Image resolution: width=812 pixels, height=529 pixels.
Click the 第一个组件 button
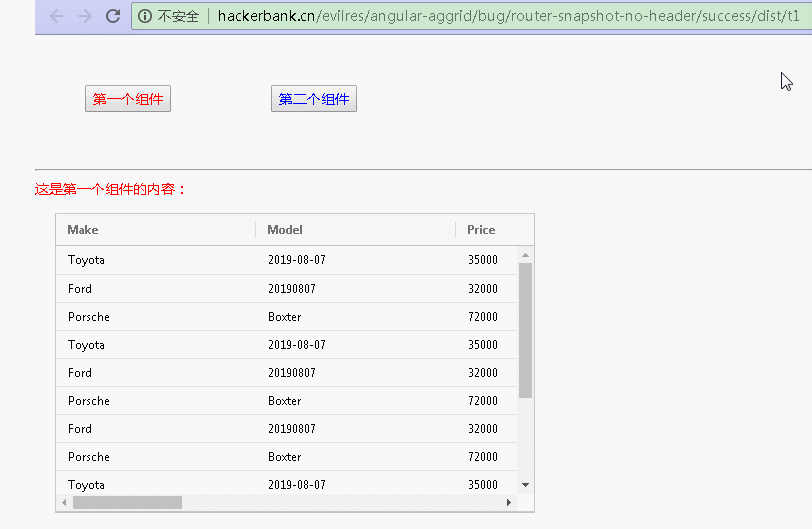[128, 98]
